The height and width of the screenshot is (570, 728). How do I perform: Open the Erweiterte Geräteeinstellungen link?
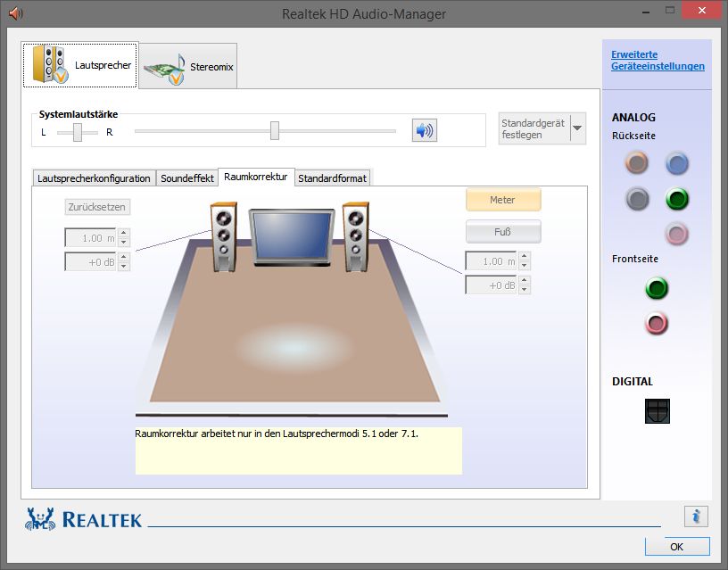[x=658, y=61]
